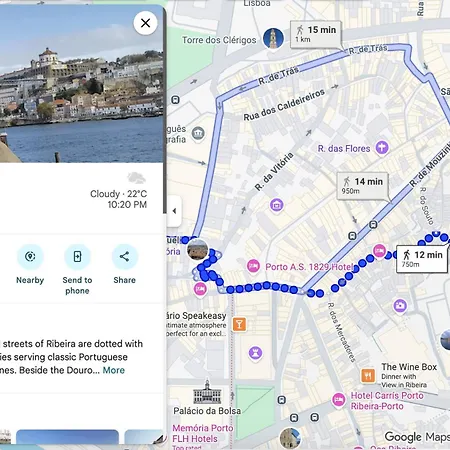Click the route start photo marker

pos(198,249)
